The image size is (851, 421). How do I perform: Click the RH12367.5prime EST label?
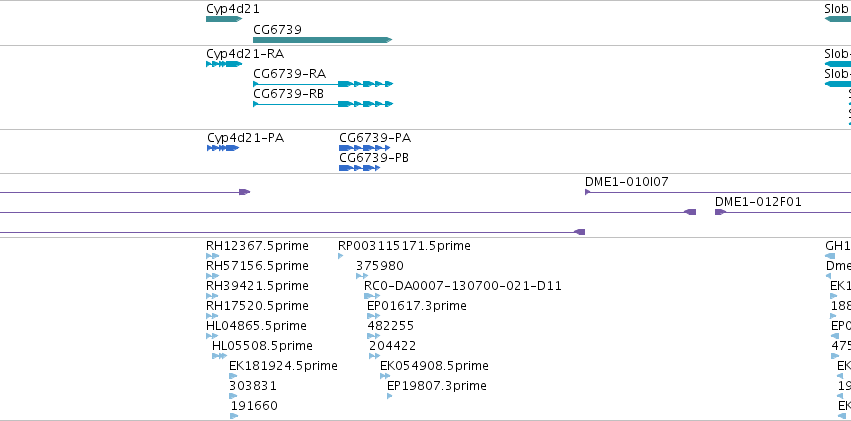coord(257,246)
